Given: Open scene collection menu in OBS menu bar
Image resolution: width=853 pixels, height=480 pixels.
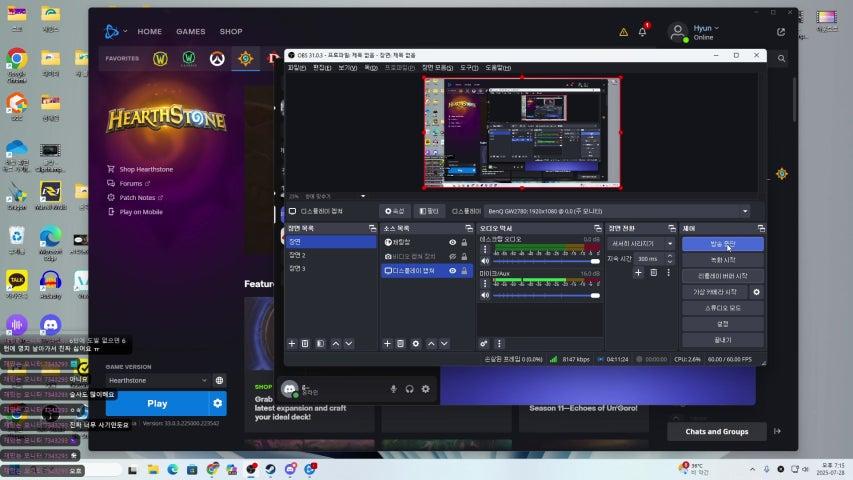Looking at the screenshot, I should click(437, 68).
